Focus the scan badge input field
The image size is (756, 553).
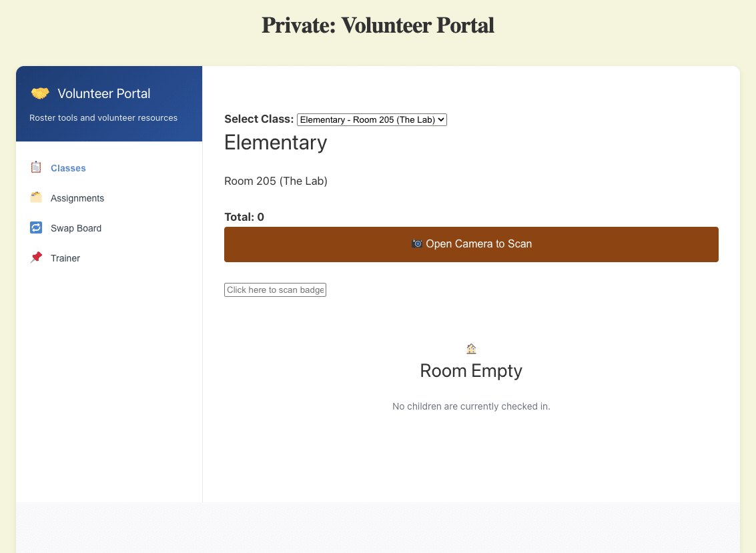point(275,290)
